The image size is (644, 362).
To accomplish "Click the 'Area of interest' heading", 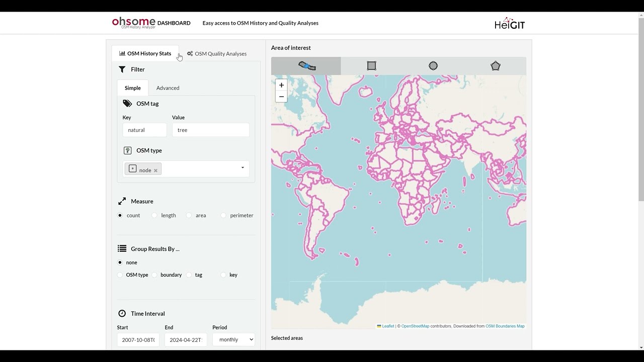I will point(291,48).
